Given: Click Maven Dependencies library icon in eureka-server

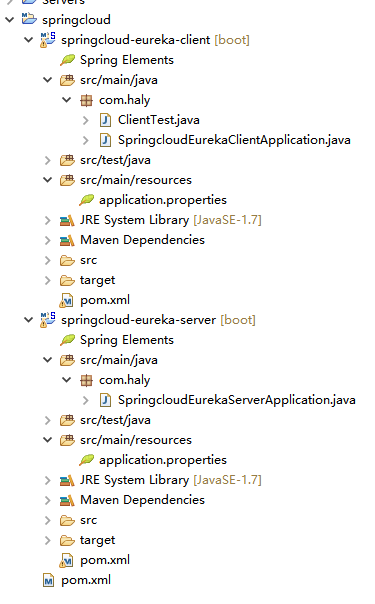Looking at the screenshot, I should [67, 500].
